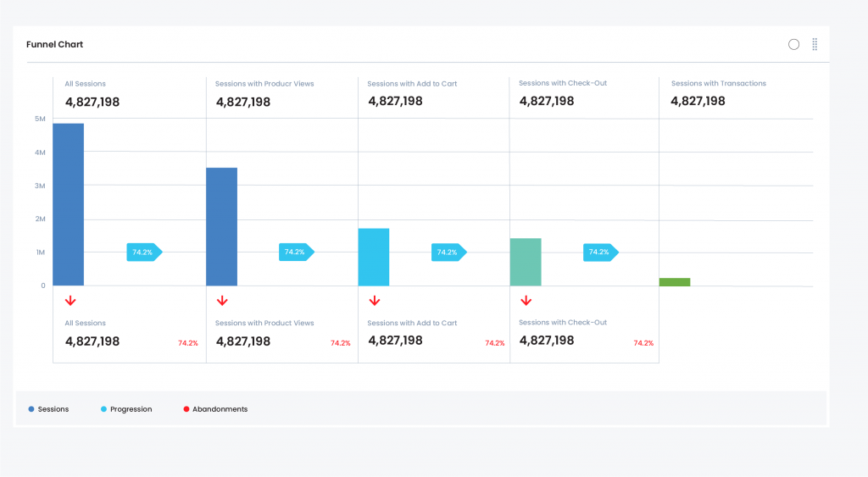Screen dimensions: 868x477
Task: Select the green Transactions bar
Action: (x=675, y=281)
